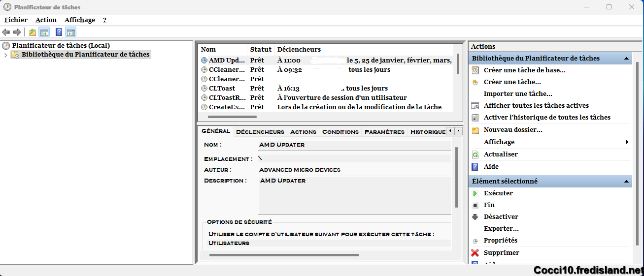644x276 pixels.
Task: Click the right tab scroll arrow
Action: [x=458, y=131]
